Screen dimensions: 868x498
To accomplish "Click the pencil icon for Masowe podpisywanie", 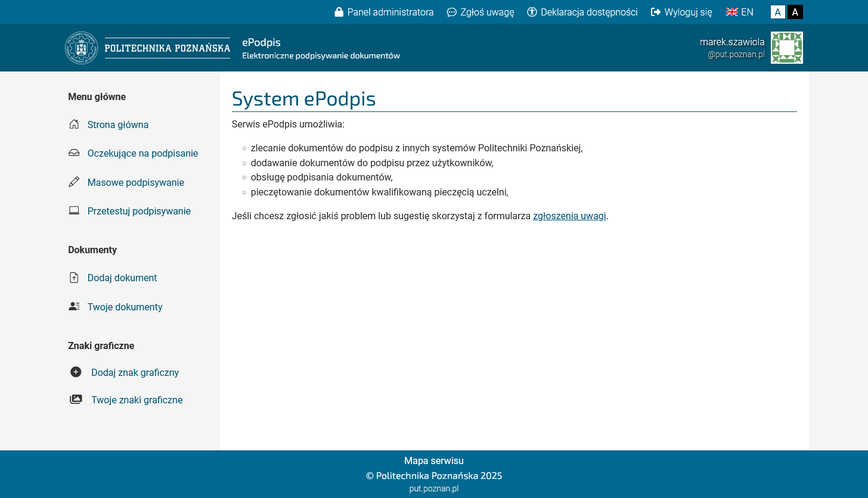I will coord(74,182).
